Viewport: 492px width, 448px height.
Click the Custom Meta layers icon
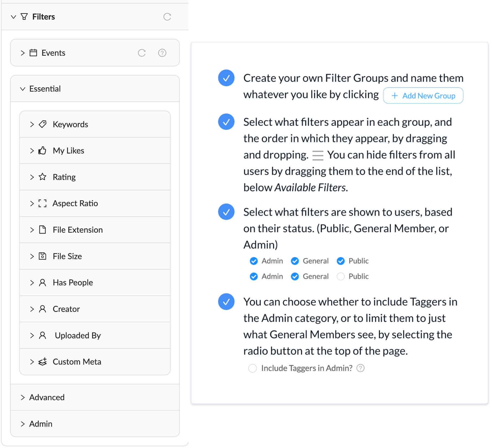(42, 362)
